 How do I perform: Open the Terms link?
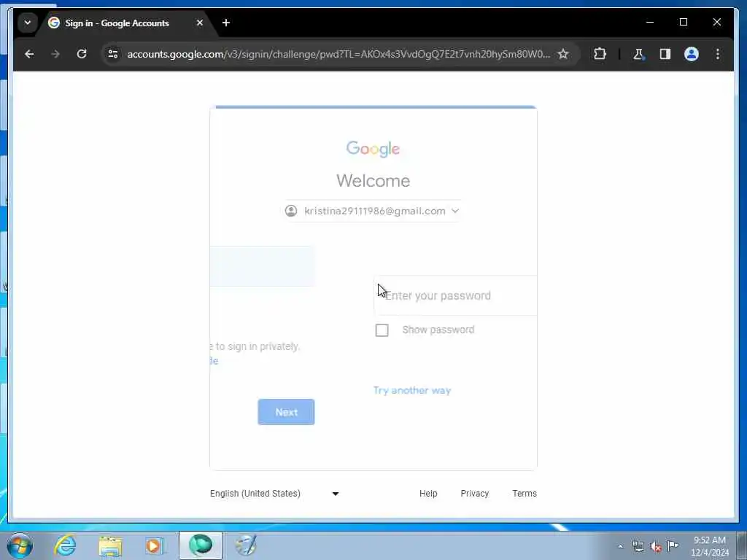pyautogui.click(x=525, y=494)
